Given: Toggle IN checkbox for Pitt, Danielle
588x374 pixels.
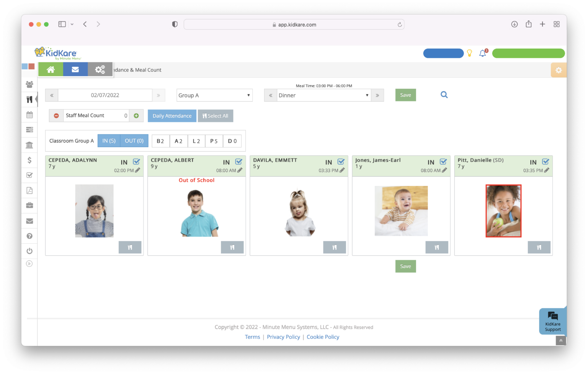Looking at the screenshot, I should pyautogui.click(x=546, y=162).
